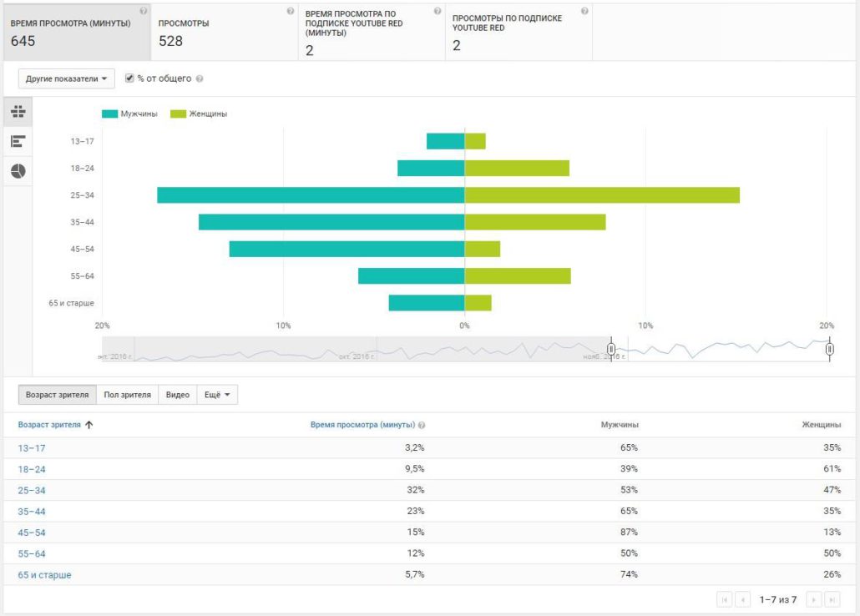
Task: Click help icon beside % от общего
Action: (200, 79)
